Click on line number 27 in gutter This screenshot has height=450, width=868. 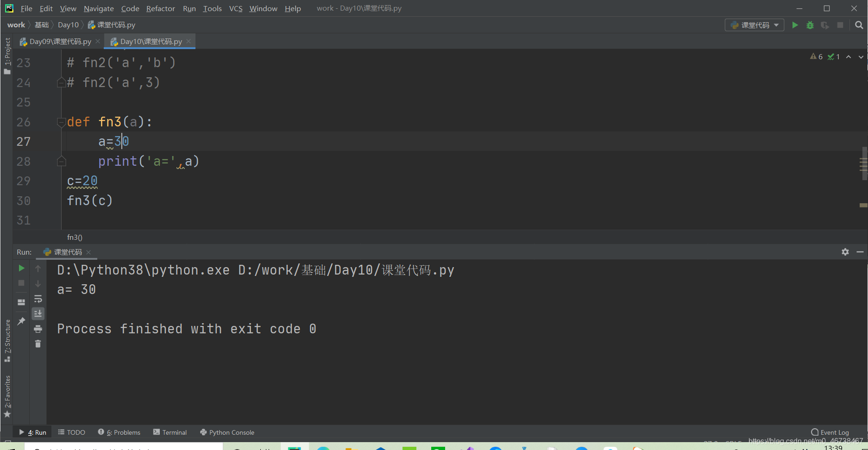point(24,142)
